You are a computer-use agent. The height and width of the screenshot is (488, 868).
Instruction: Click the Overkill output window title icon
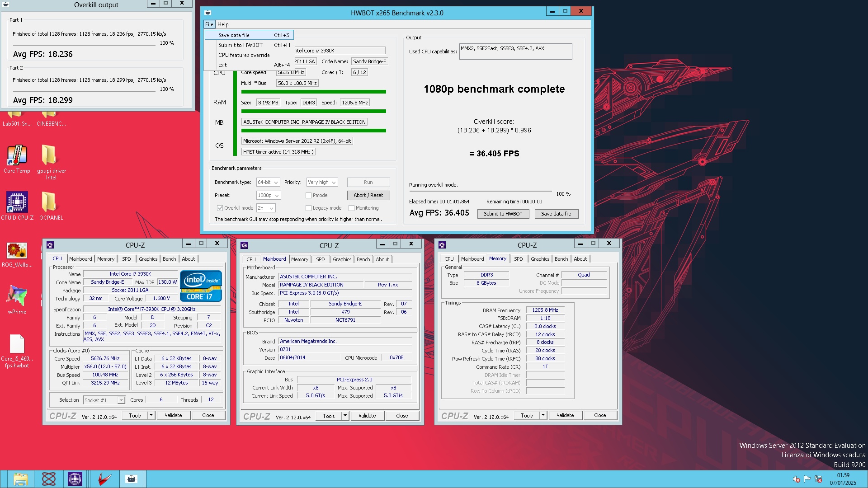(5, 5)
